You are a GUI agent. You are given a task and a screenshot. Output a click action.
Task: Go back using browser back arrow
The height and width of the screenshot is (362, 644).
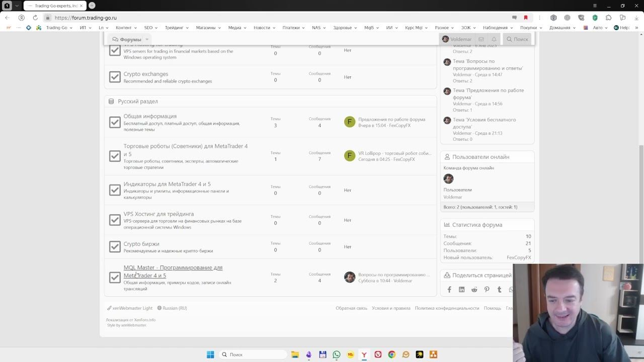pyautogui.click(x=7, y=18)
